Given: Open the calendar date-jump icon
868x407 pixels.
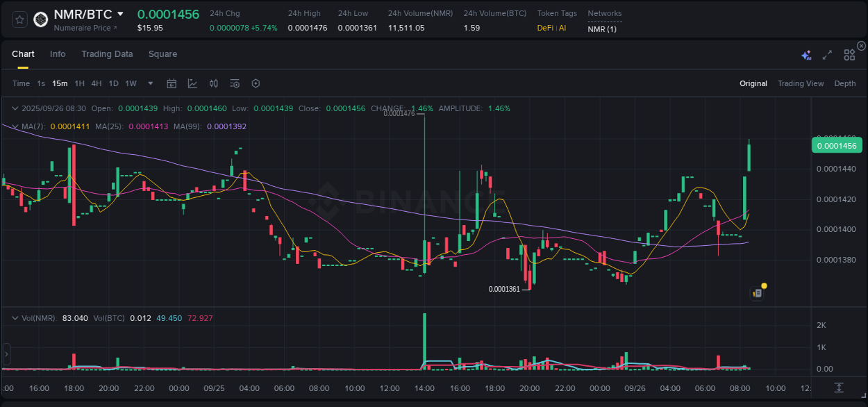Looking at the screenshot, I should 172,83.
